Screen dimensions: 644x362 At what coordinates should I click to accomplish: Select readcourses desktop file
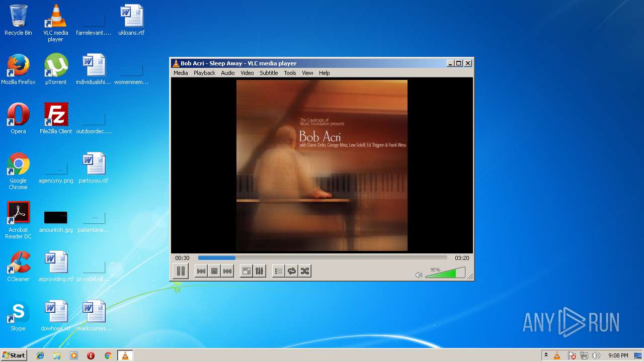click(94, 316)
